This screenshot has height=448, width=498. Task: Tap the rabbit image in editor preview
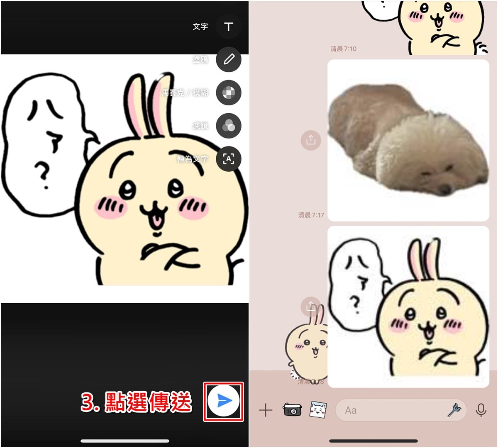click(124, 178)
